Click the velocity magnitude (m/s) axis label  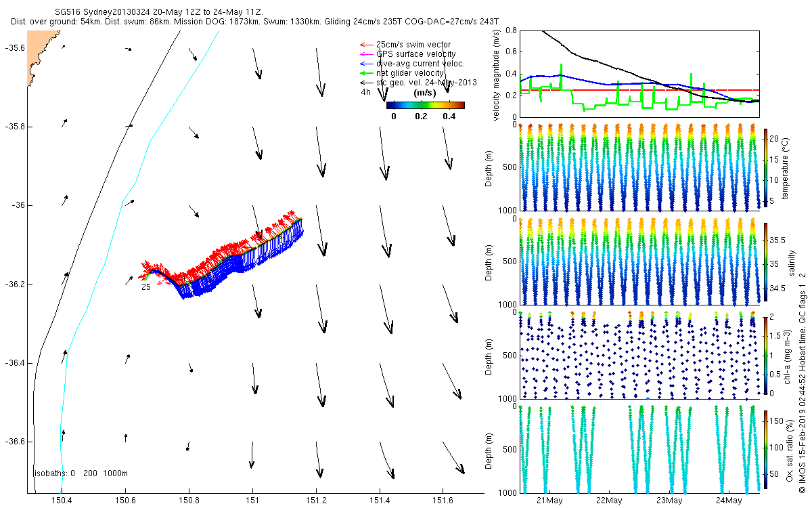click(497, 74)
